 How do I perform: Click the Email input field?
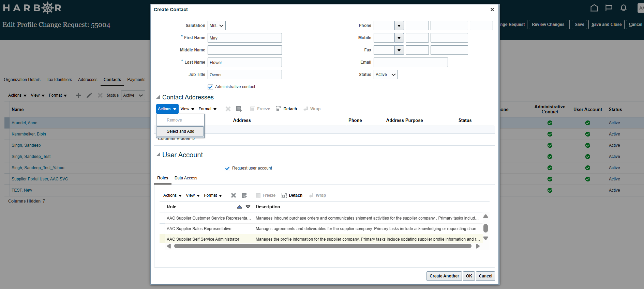[x=411, y=62]
